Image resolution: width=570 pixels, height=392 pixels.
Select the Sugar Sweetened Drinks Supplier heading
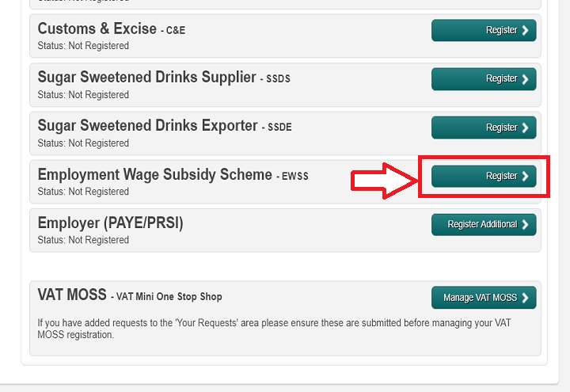[x=147, y=78]
